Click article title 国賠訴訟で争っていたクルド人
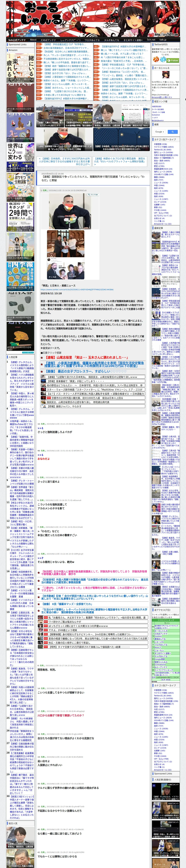186x868 pixels. click(93, 178)
